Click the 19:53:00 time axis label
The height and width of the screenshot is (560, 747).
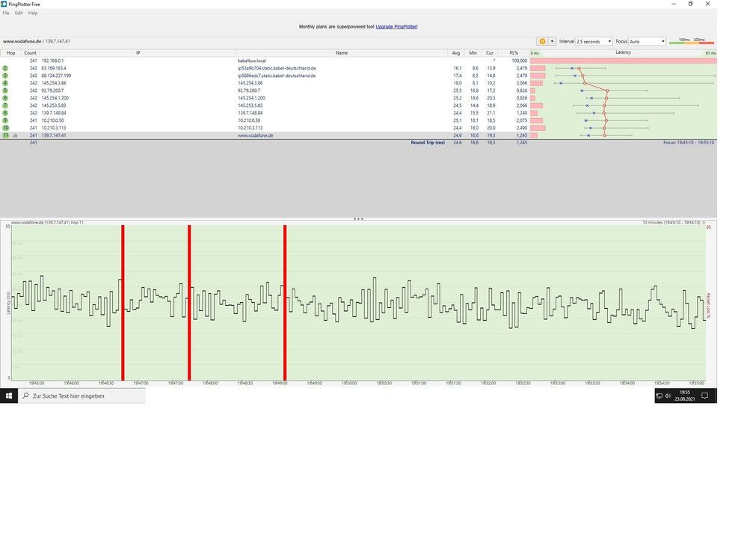pyautogui.click(x=557, y=383)
